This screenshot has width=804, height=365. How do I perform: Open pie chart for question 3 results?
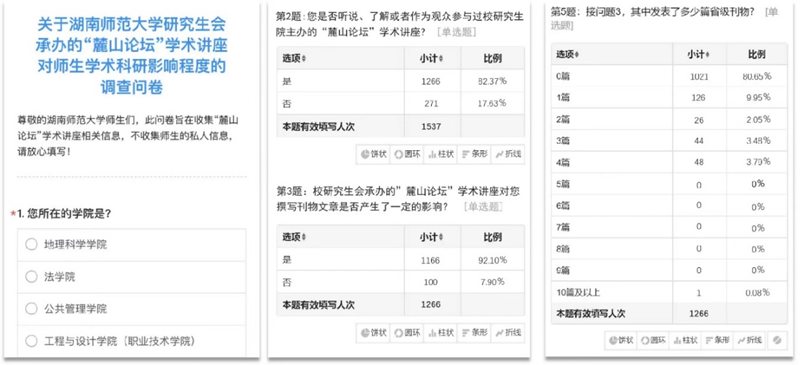(373, 333)
